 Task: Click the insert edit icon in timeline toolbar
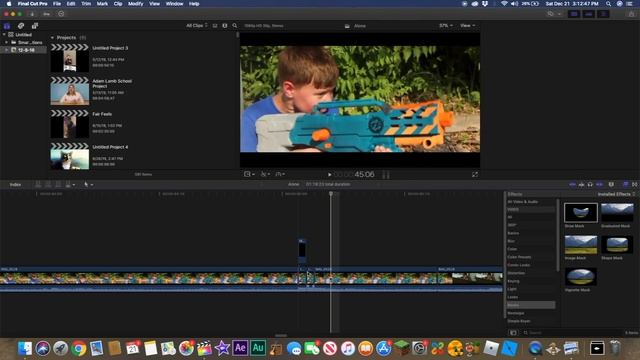pos(48,184)
